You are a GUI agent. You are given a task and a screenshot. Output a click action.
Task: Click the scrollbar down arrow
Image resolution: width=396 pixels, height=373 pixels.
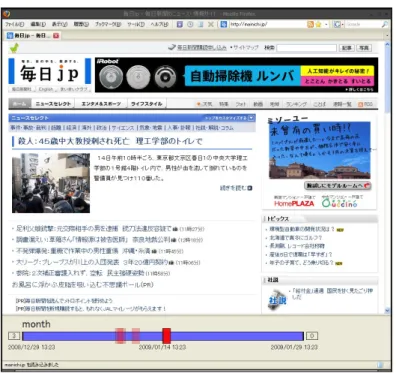(387, 311)
